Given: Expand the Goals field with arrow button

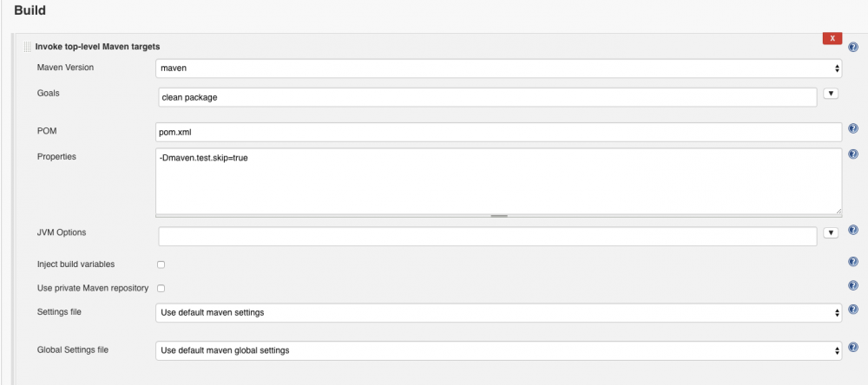Looking at the screenshot, I should point(830,94).
